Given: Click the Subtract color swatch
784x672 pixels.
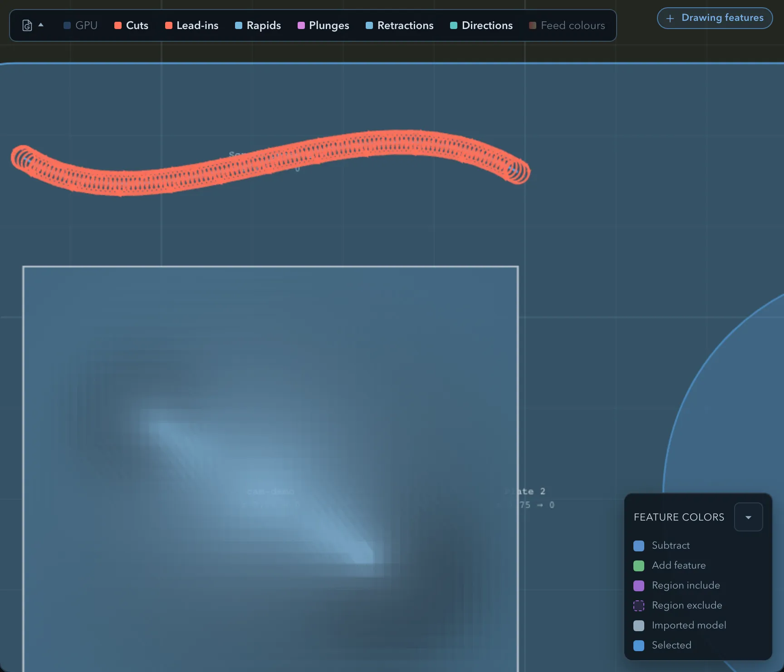Looking at the screenshot, I should pyautogui.click(x=639, y=545).
